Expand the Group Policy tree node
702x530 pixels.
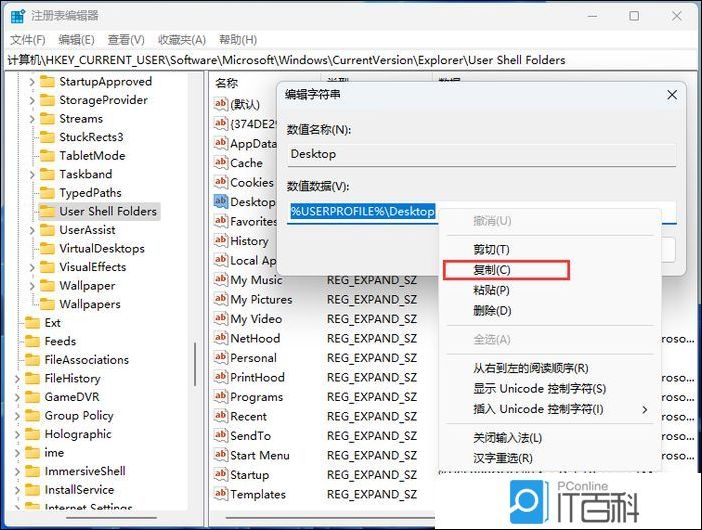[17, 416]
